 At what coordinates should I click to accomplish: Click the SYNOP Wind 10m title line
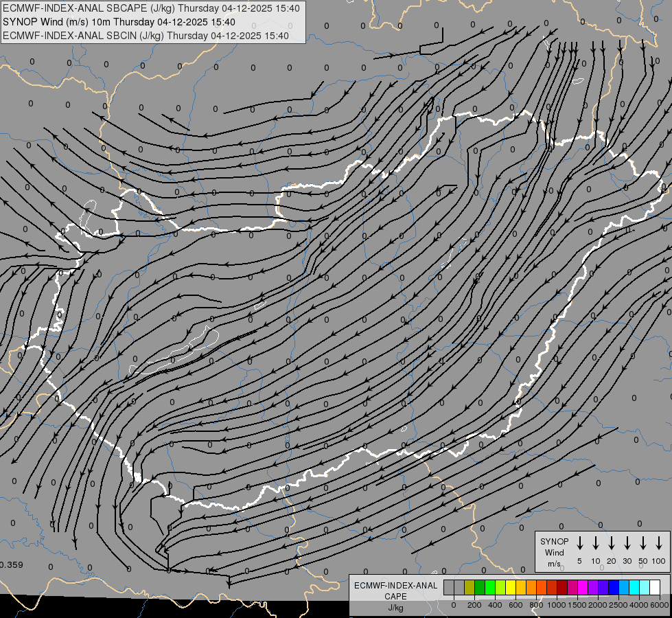point(119,22)
